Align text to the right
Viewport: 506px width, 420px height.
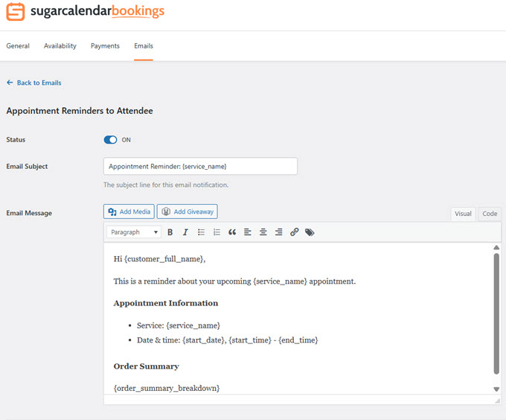[278, 232]
